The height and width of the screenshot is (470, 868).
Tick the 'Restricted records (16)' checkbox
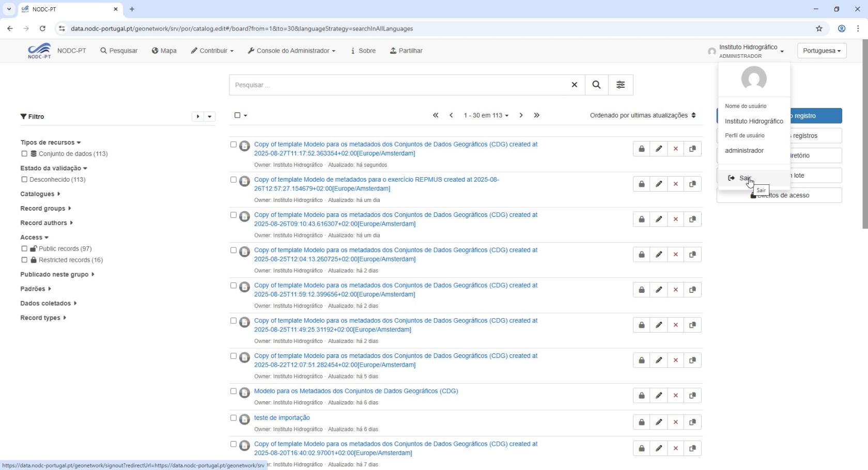tap(24, 260)
